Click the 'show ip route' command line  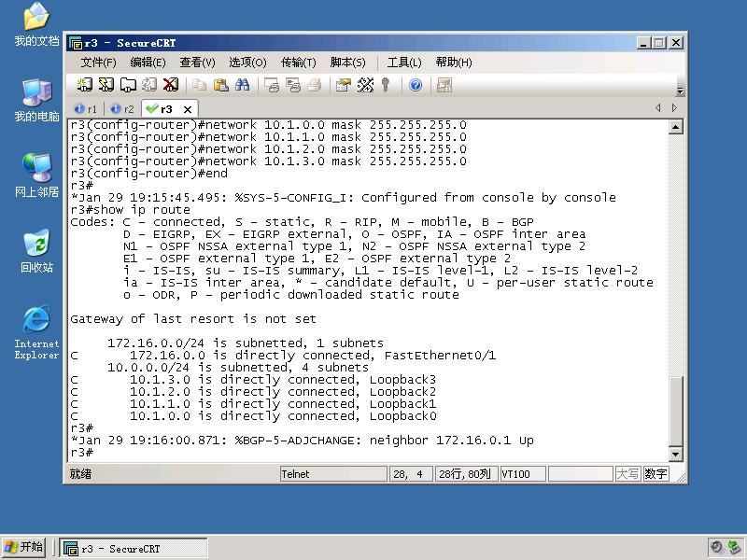tap(130, 209)
